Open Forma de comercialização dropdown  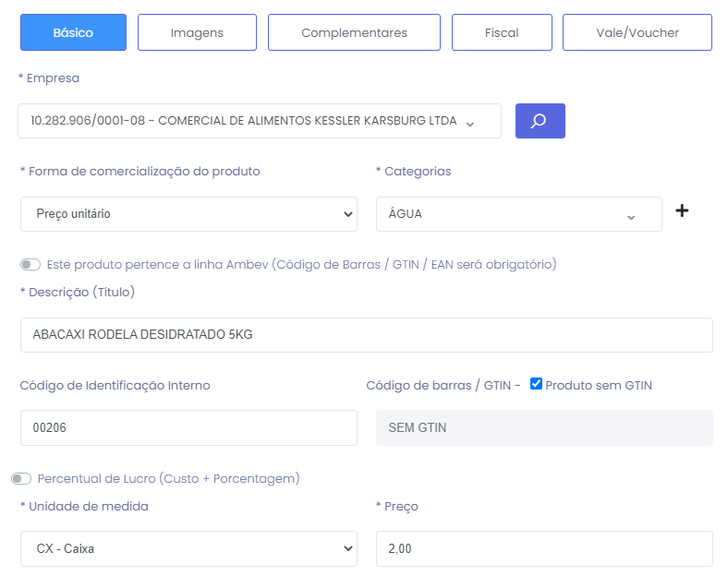(x=188, y=213)
